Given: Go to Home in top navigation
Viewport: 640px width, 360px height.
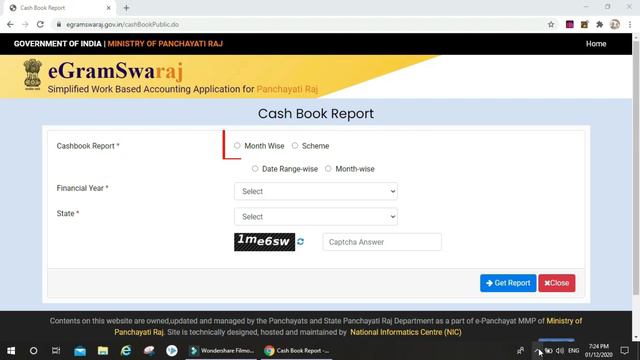Looking at the screenshot, I should [596, 44].
